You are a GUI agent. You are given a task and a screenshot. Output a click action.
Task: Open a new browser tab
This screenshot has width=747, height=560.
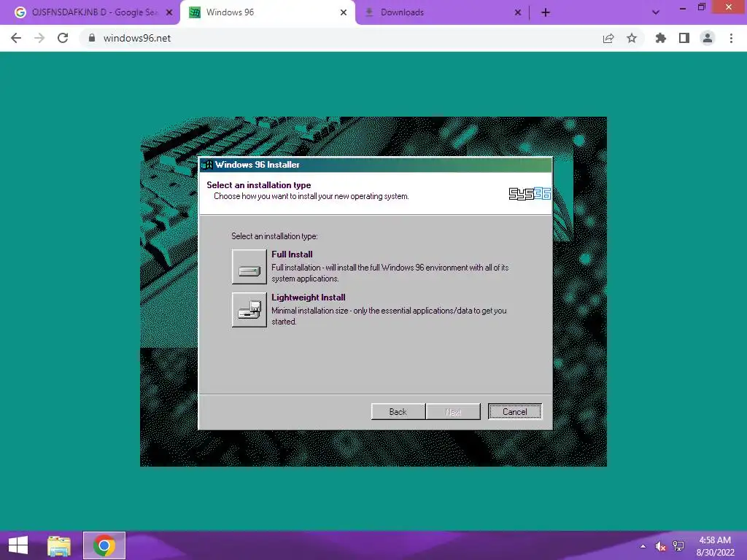click(x=546, y=12)
